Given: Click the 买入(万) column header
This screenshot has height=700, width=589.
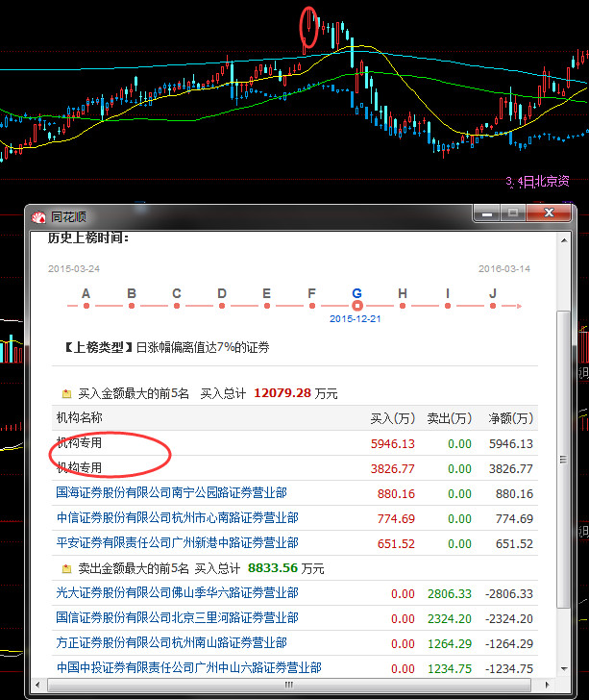Looking at the screenshot, I should tap(393, 418).
